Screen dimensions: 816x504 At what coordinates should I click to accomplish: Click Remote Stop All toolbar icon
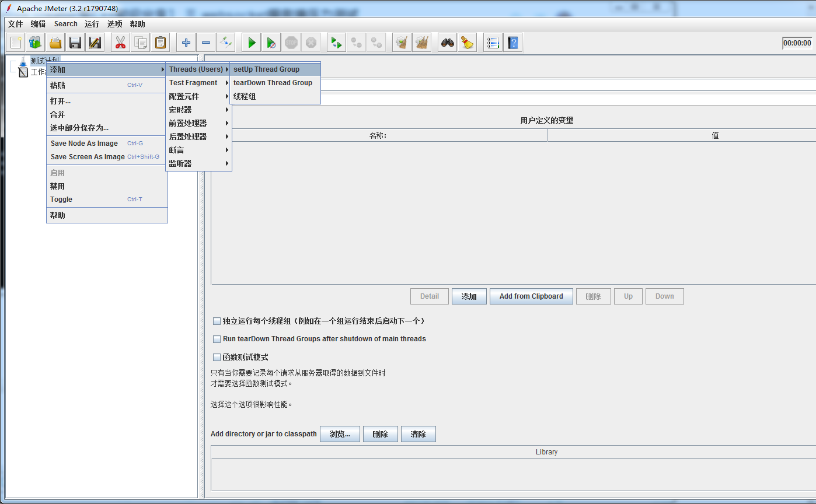tap(357, 43)
